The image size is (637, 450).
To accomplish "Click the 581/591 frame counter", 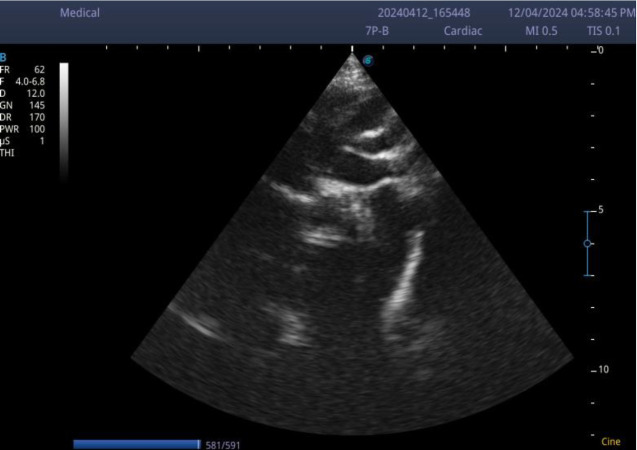I will (223, 443).
